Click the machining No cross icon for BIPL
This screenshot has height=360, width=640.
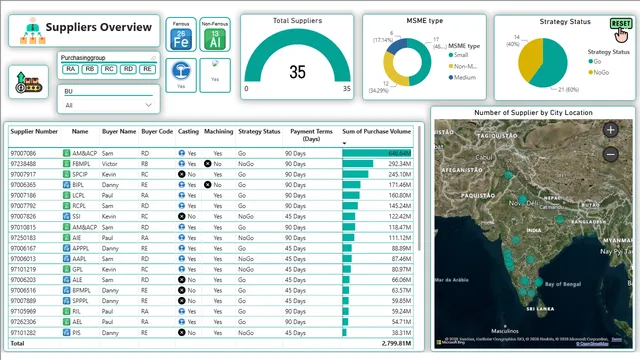click(207, 185)
